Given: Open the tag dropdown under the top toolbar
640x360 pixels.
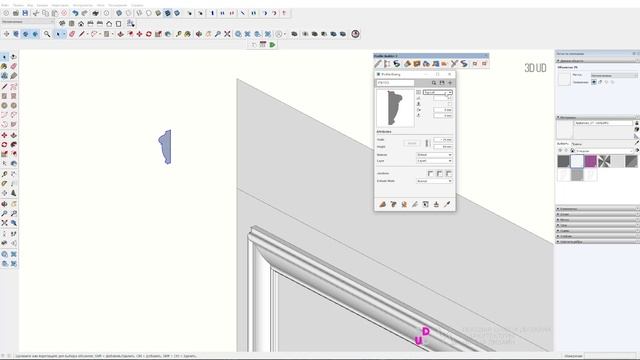Looking at the screenshot, I should [x=28, y=21].
